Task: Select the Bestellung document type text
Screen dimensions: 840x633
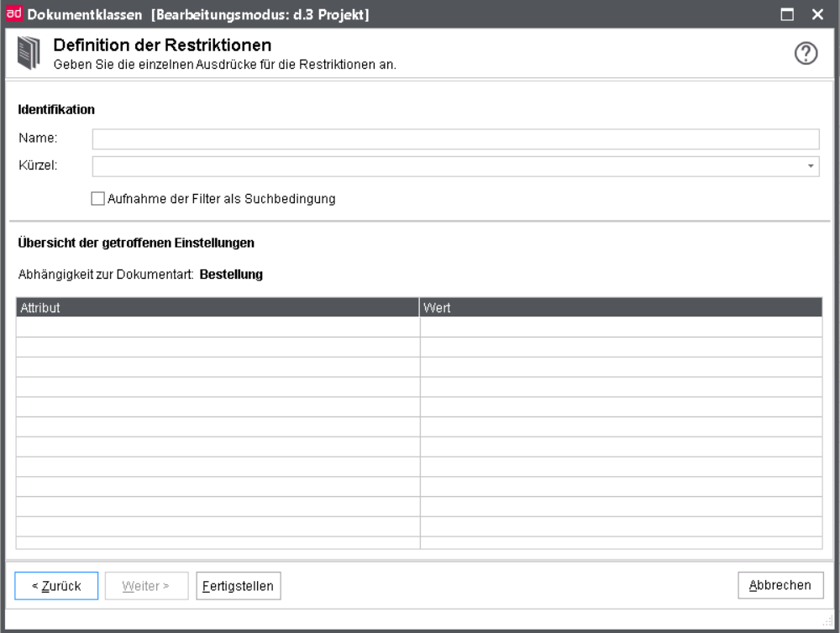Action: tap(231, 275)
